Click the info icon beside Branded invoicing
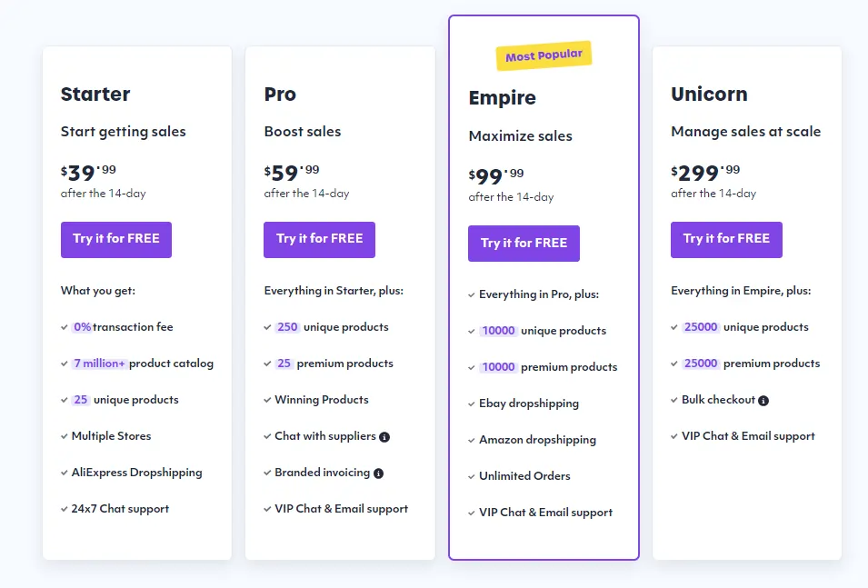 380,472
